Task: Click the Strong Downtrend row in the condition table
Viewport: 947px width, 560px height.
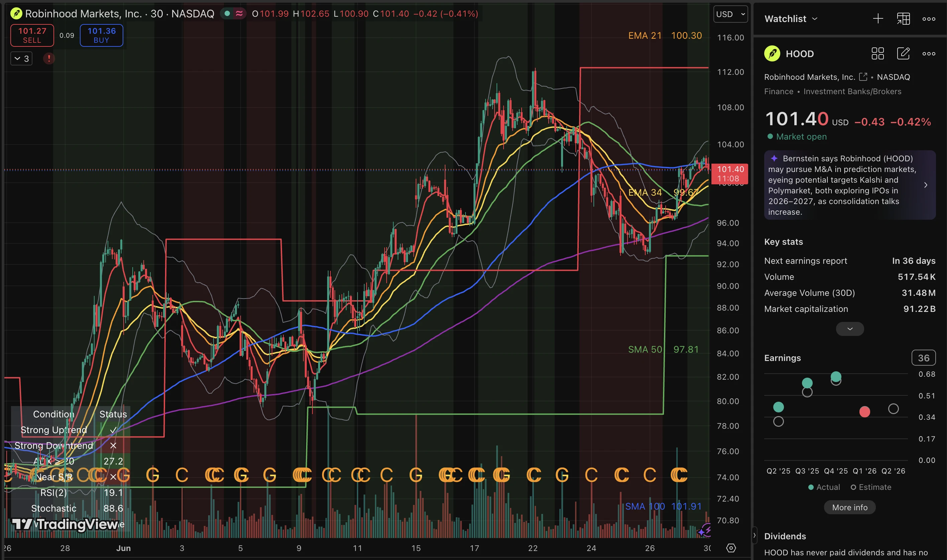Action: click(x=71, y=446)
